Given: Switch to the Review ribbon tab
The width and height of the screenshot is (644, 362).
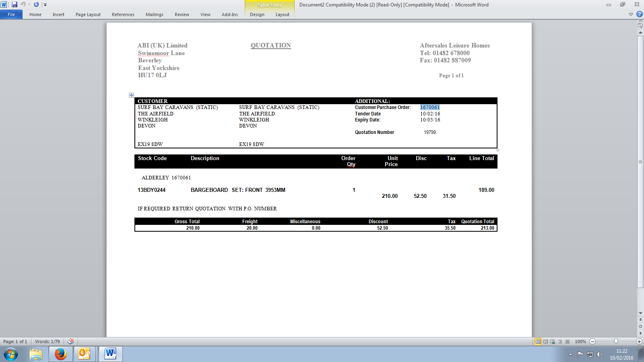Looking at the screenshot, I should pos(182,14).
